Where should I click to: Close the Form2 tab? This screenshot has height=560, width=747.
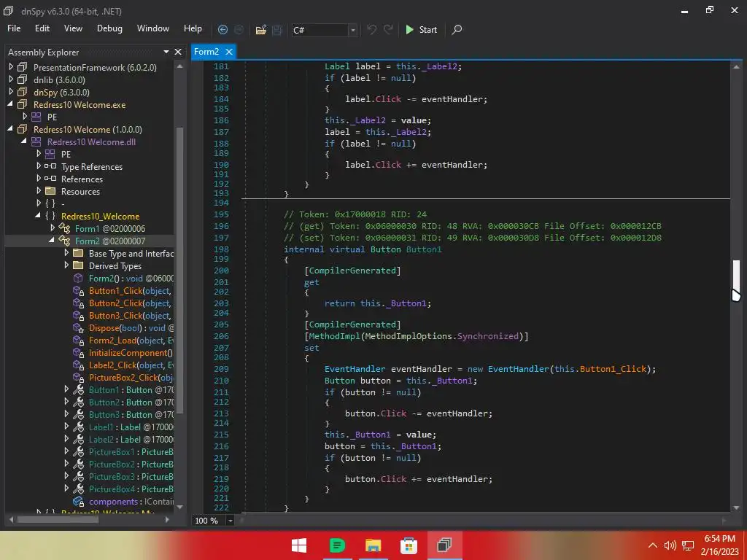[229, 52]
